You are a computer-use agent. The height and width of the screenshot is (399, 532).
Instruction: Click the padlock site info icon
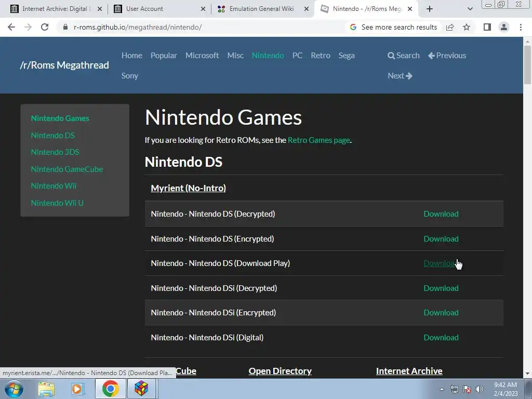tap(65, 27)
